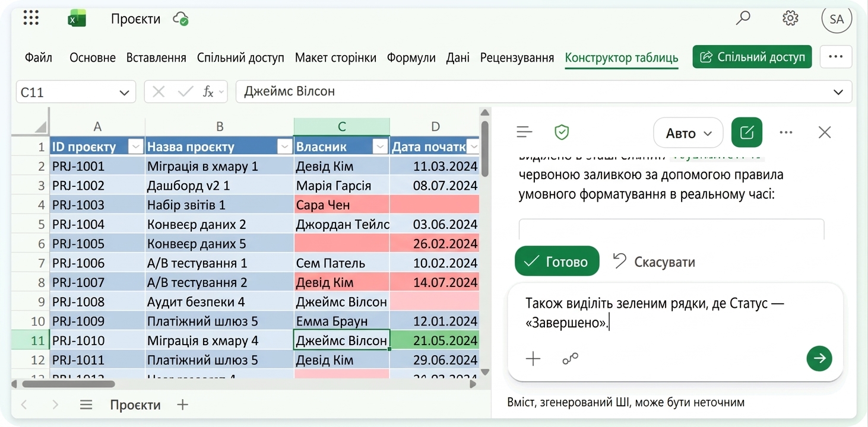
Task: Expand the function button's small dropdown arrow
Action: [x=221, y=92]
